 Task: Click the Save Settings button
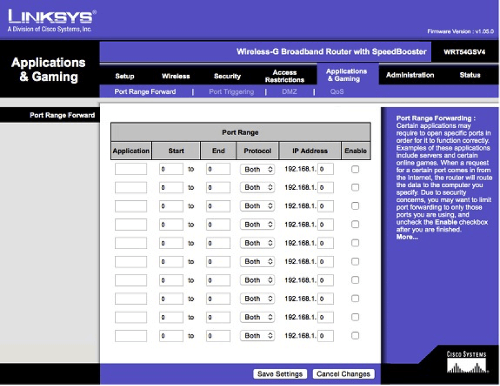tap(280, 374)
